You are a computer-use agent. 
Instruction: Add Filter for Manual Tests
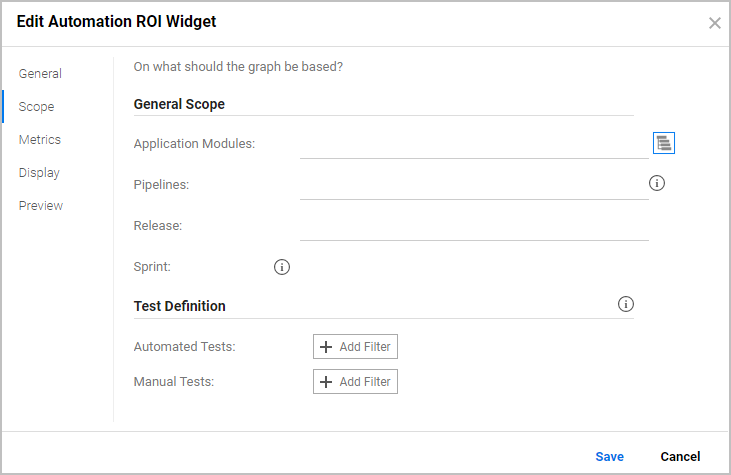point(355,382)
